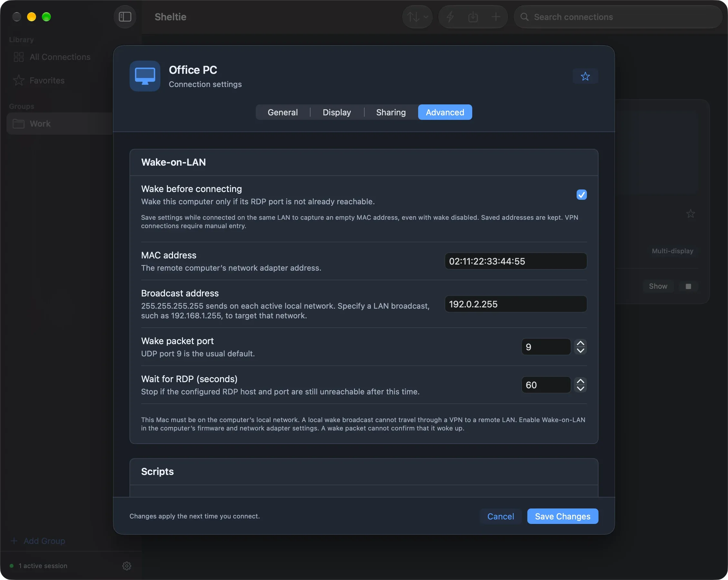This screenshot has width=728, height=580.
Task: Click the Add Group plus icon
Action: (14, 541)
